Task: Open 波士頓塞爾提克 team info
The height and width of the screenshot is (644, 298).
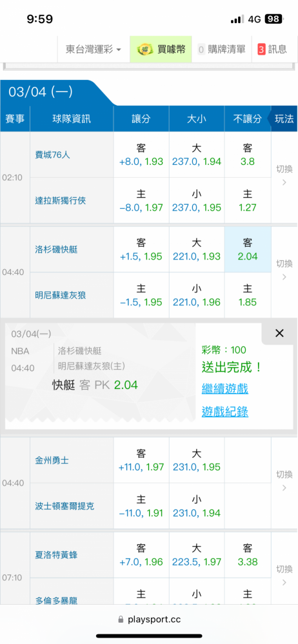Action: (65, 506)
